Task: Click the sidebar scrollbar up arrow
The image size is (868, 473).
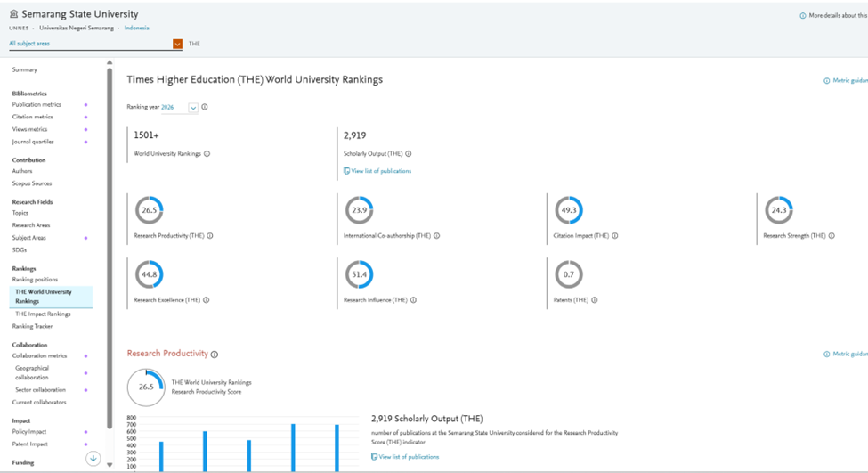Action: 110,63
